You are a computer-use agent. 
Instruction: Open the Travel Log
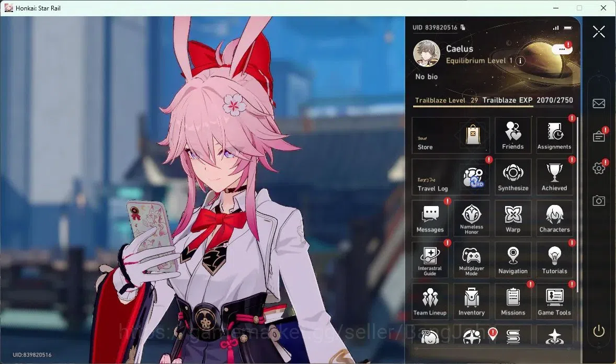451,177
